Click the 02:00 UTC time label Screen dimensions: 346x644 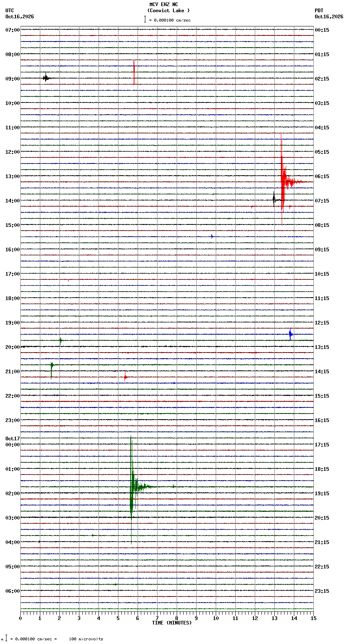[13, 494]
